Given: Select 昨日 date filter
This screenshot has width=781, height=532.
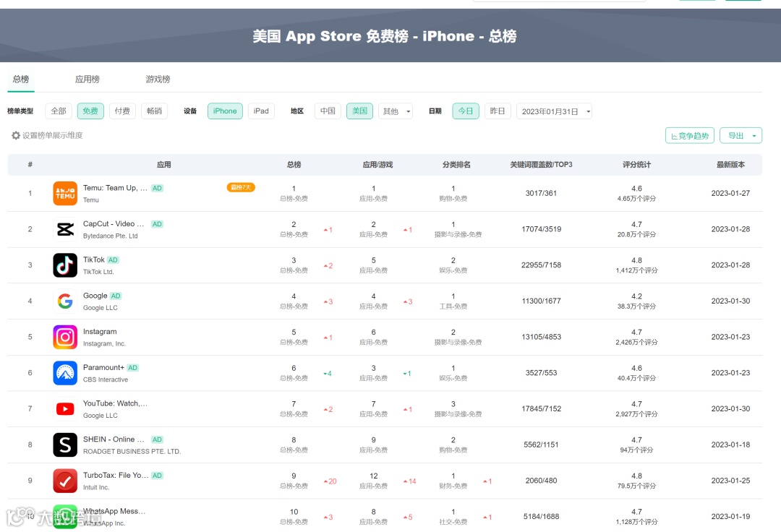Looking at the screenshot, I should pos(498,111).
